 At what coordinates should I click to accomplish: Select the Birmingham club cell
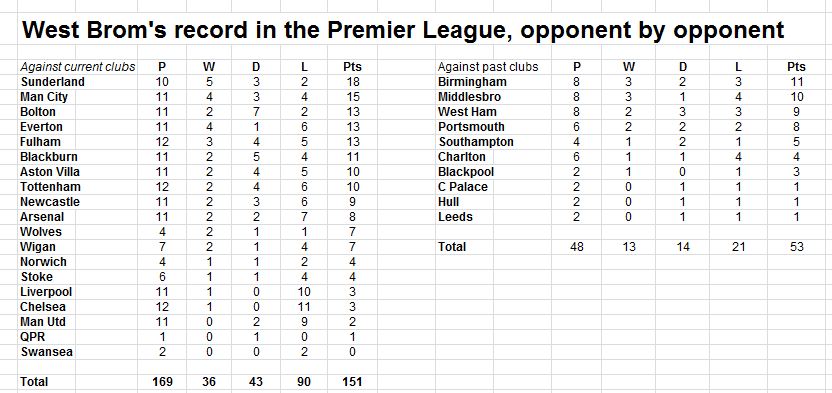[472, 82]
